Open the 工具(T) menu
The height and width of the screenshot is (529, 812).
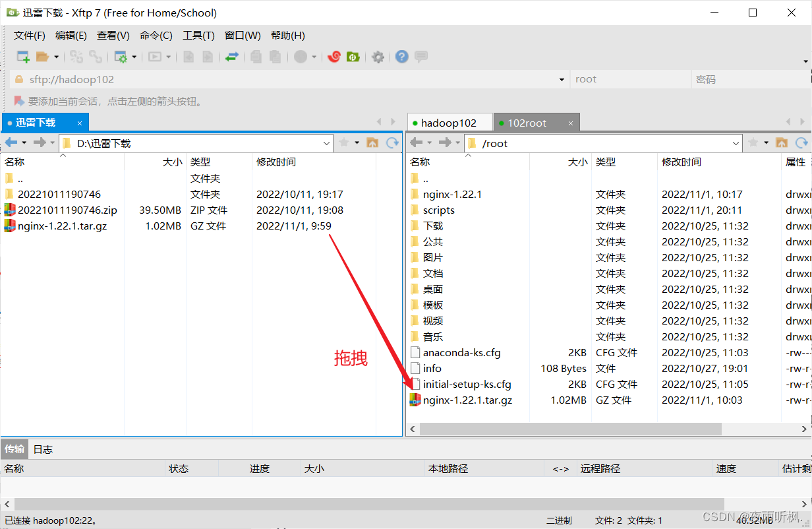[x=198, y=36]
